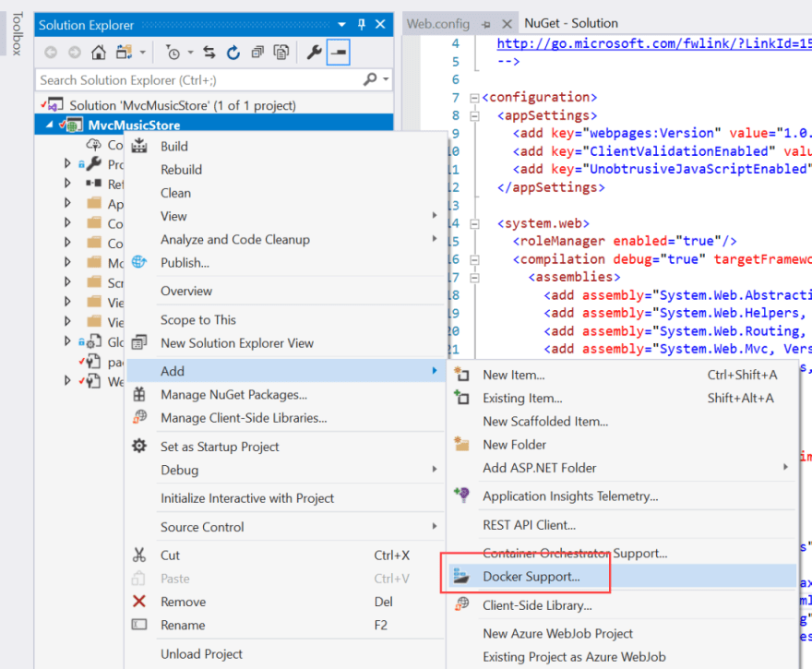
Task: Click Container Orchestrator Support...
Action: 623,553
